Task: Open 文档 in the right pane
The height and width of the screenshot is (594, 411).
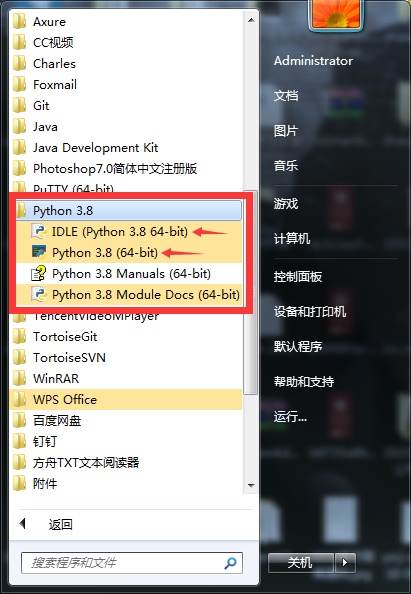Action: coord(286,95)
